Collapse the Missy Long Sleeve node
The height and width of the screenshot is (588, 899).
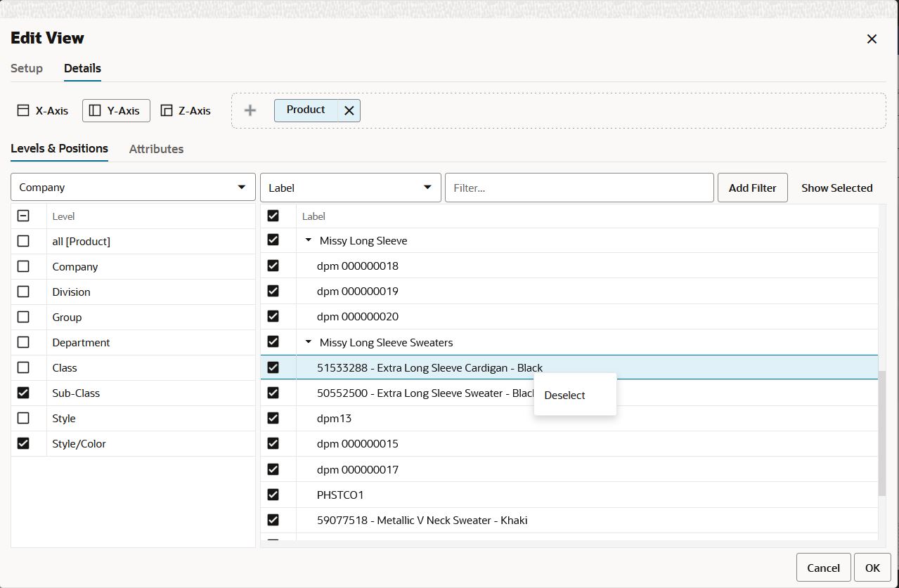tap(308, 240)
